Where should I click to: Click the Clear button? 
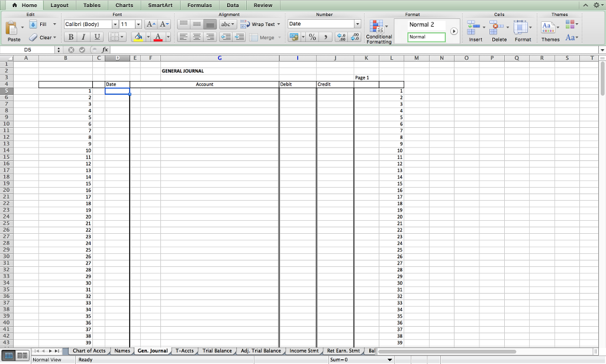point(44,37)
